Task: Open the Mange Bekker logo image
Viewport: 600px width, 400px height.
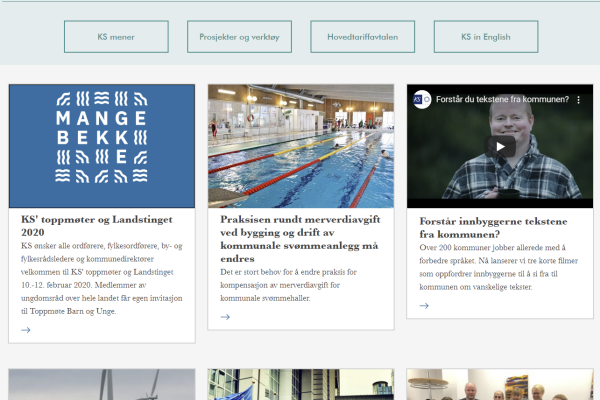Action: 102,146
